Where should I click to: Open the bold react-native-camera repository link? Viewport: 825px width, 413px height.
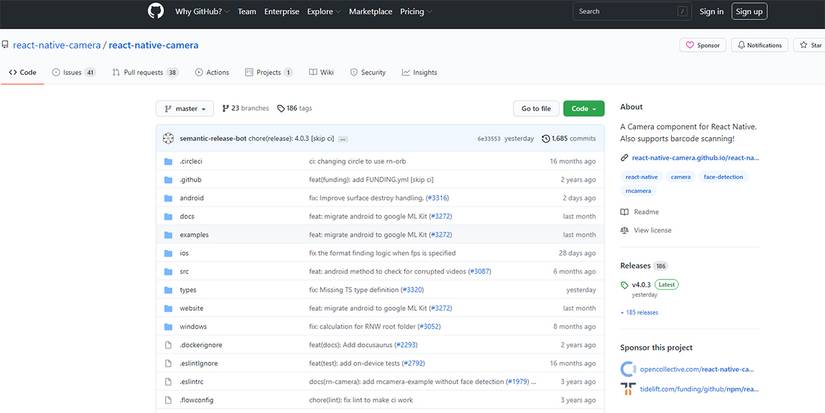coord(154,45)
